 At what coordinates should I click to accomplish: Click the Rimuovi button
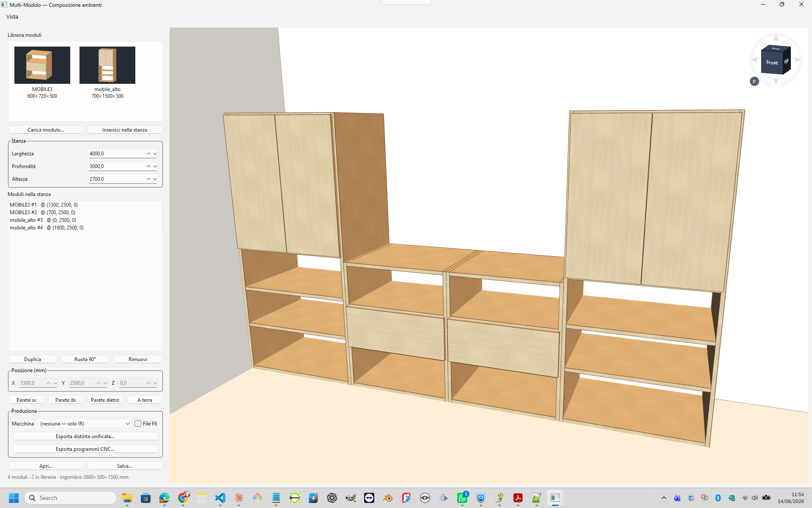[138, 359]
